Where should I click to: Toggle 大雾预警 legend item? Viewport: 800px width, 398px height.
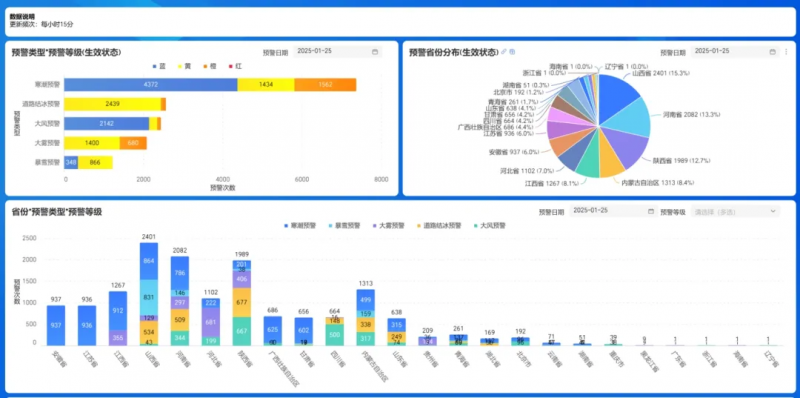click(388, 226)
